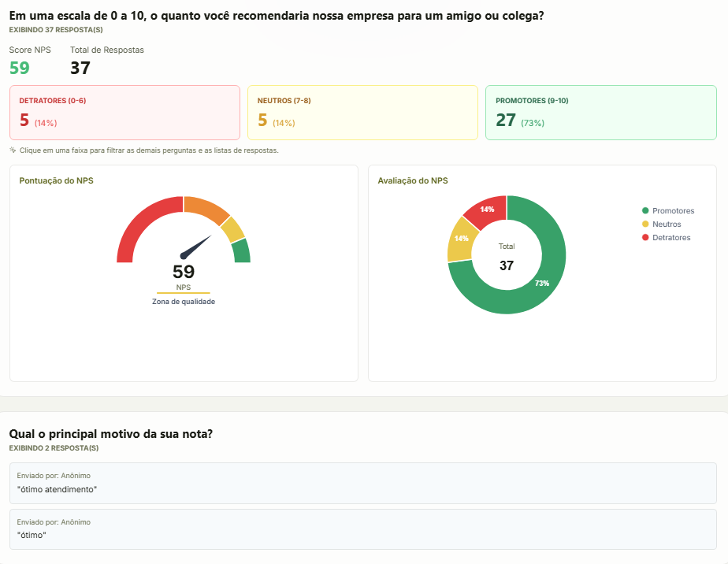Open the "ótimo" anonymous response
Viewport: 728px width, 564px height.
point(362,529)
